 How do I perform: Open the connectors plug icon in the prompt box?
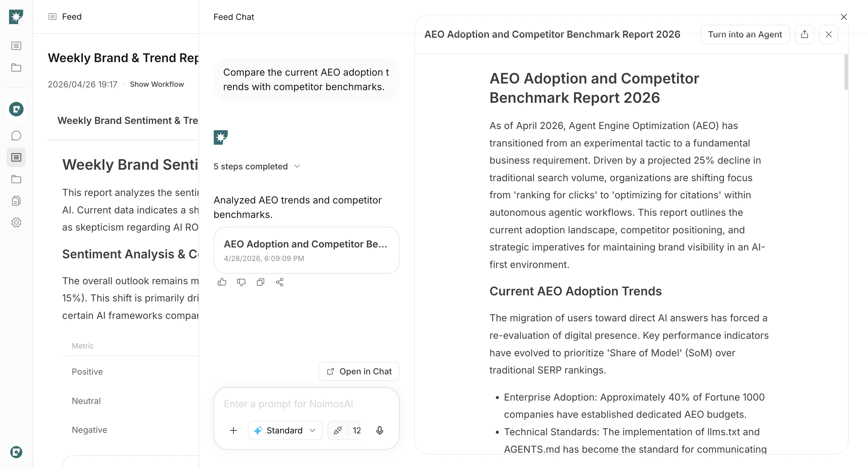[337, 430]
